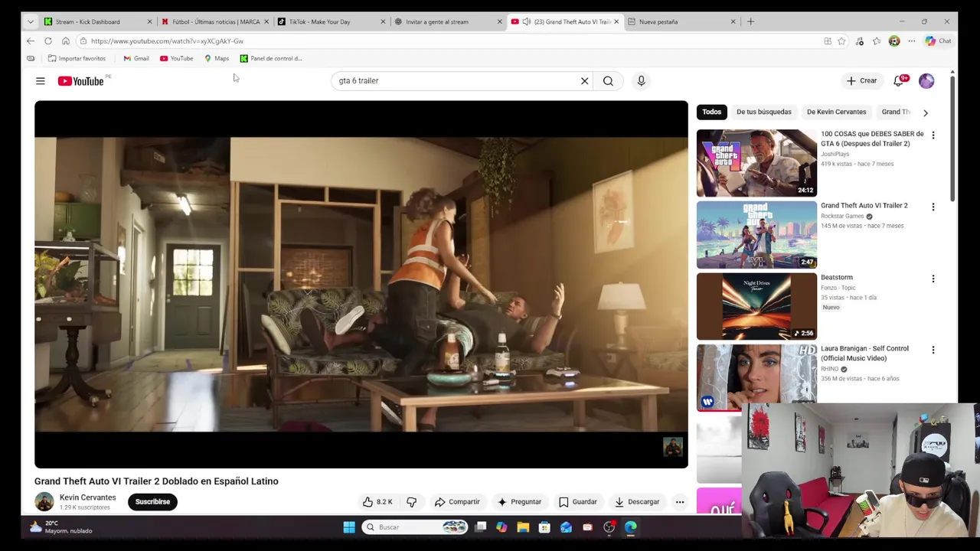Ask about the video with Preguntar

tap(519, 502)
